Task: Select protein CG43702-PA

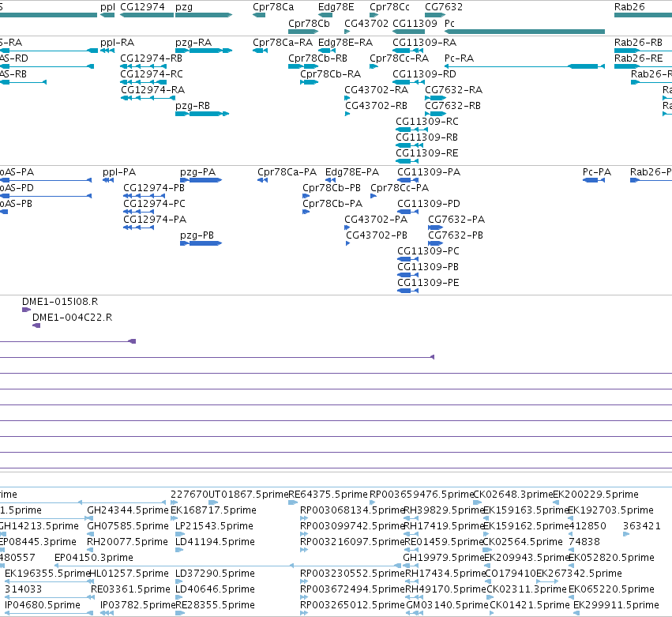Action: [347, 228]
